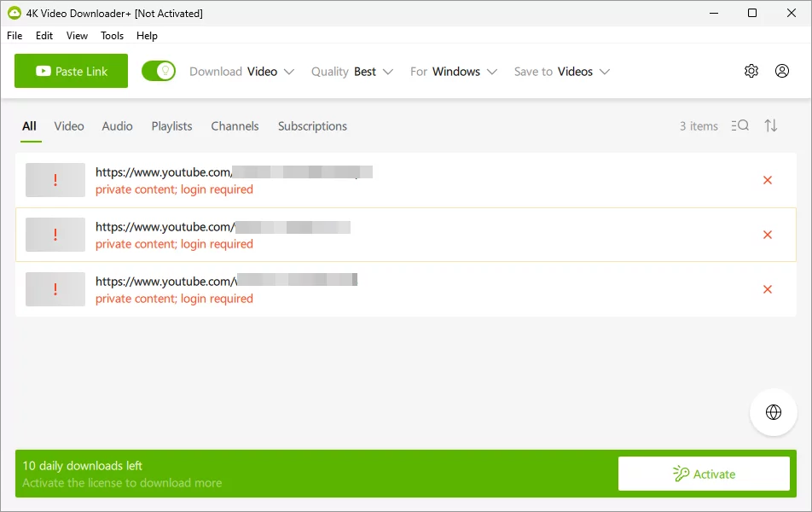Click the third item's error thumbnail
Image resolution: width=812 pixels, height=512 pixels.
click(x=55, y=289)
